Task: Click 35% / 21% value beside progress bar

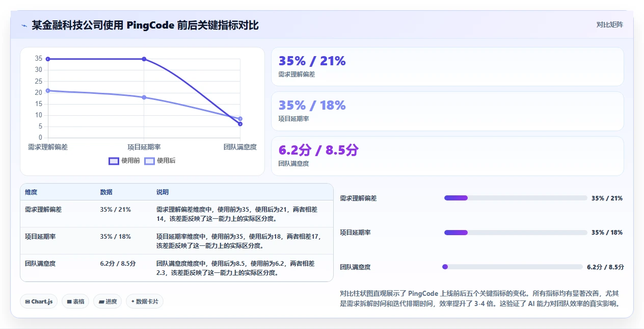Action: pos(607,198)
